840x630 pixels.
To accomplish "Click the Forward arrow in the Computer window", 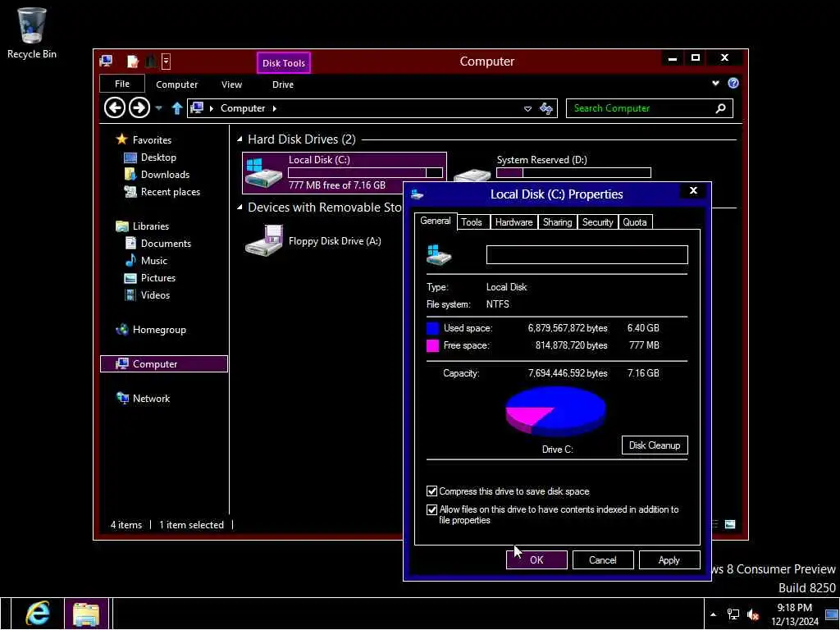I will (x=139, y=107).
